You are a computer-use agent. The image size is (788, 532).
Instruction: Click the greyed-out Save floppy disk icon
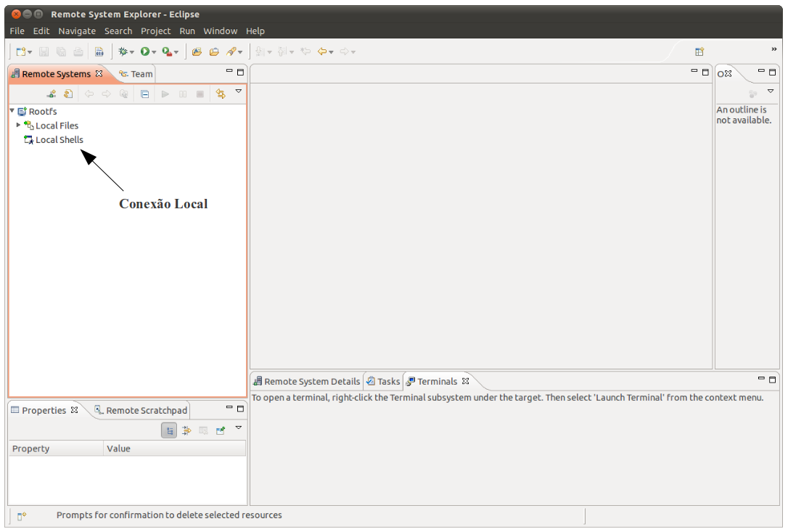44,52
